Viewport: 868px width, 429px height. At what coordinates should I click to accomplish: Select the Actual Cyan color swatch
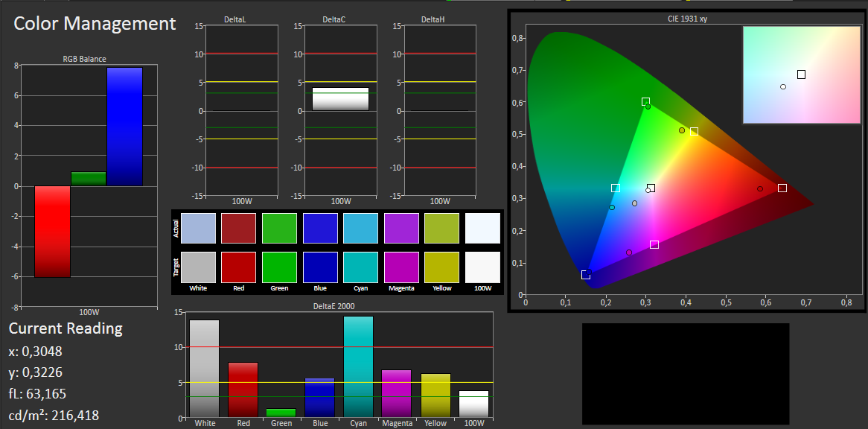361,228
